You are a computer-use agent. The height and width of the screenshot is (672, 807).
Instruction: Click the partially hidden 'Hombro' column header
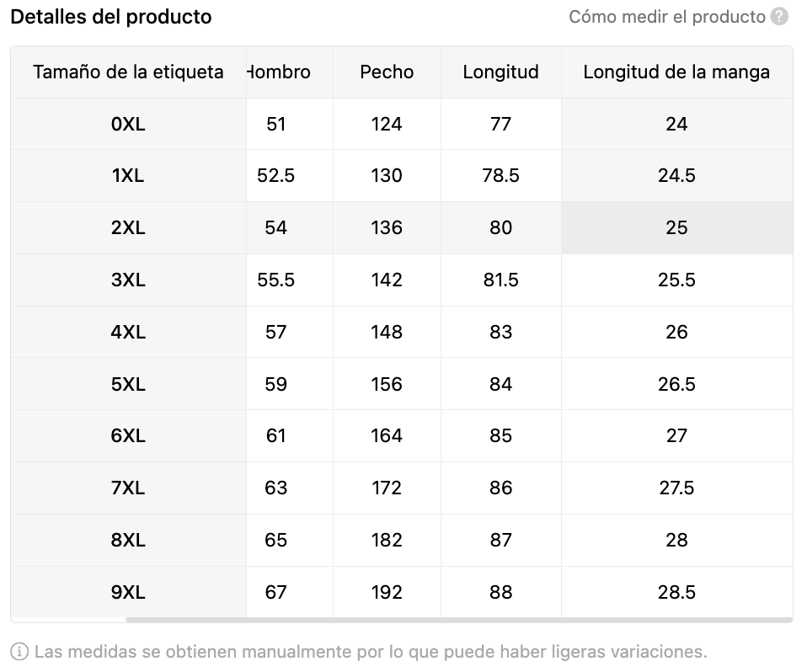pos(280,72)
